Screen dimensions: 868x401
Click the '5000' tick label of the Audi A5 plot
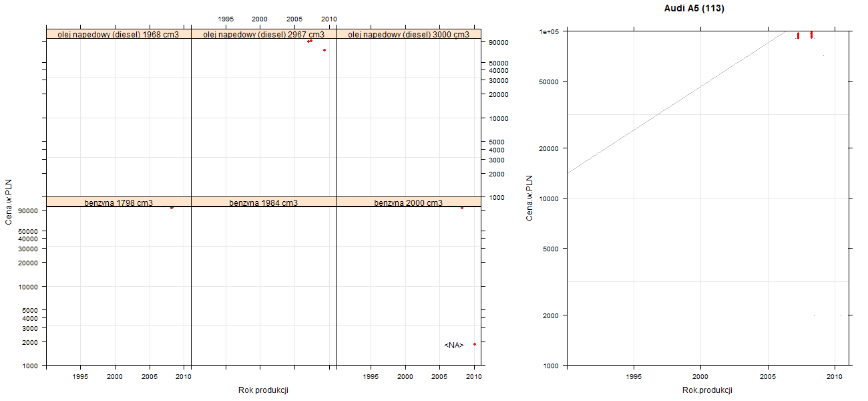click(552, 249)
